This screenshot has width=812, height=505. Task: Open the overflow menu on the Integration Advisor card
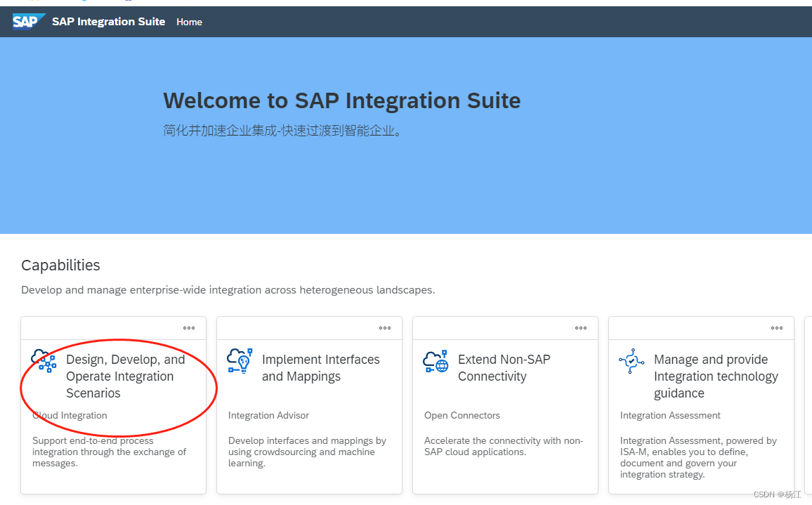pos(384,327)
